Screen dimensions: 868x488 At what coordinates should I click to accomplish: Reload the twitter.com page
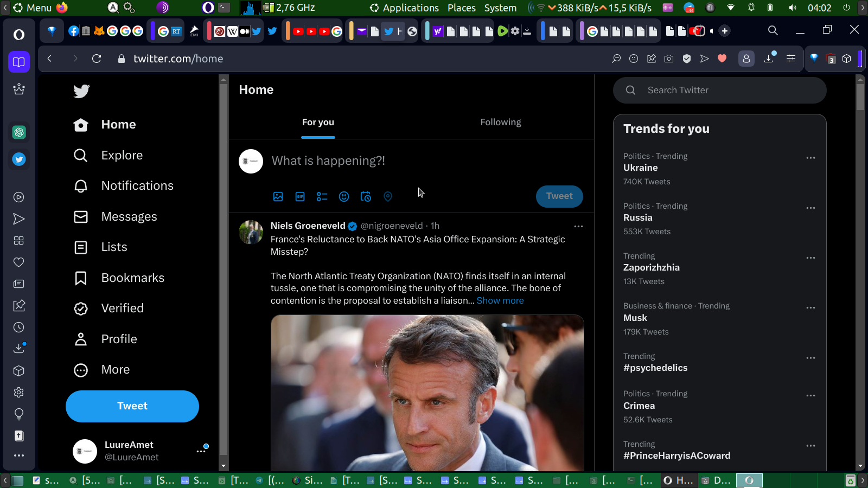point(97,59)
